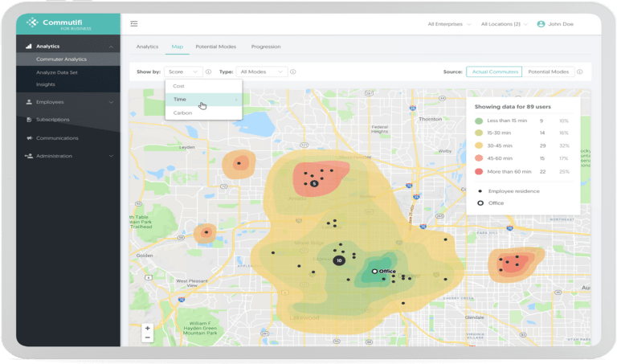Collapse sidebar with the hamburger menu icon
The width and height of the screenshot is (617, 364).
pos(133,24)
